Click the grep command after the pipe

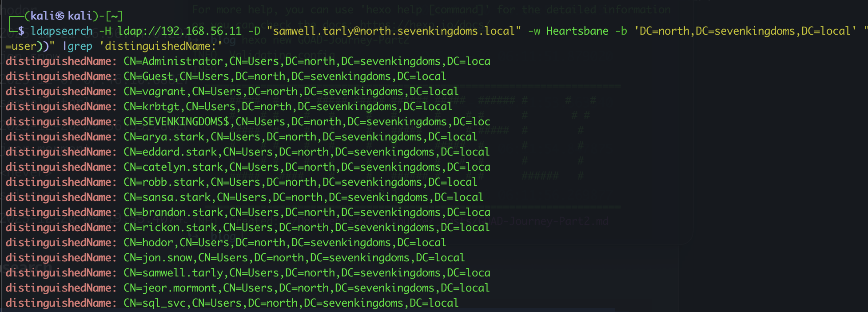click(80, 46)
